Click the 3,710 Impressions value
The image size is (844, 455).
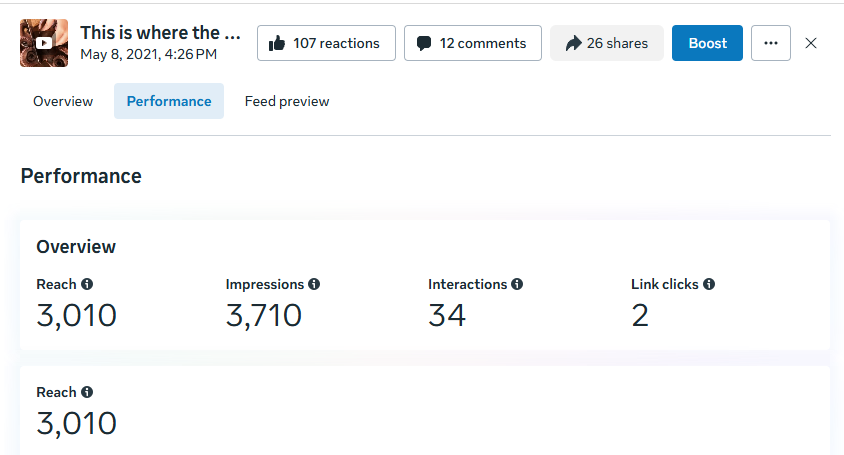click(264, 316)
